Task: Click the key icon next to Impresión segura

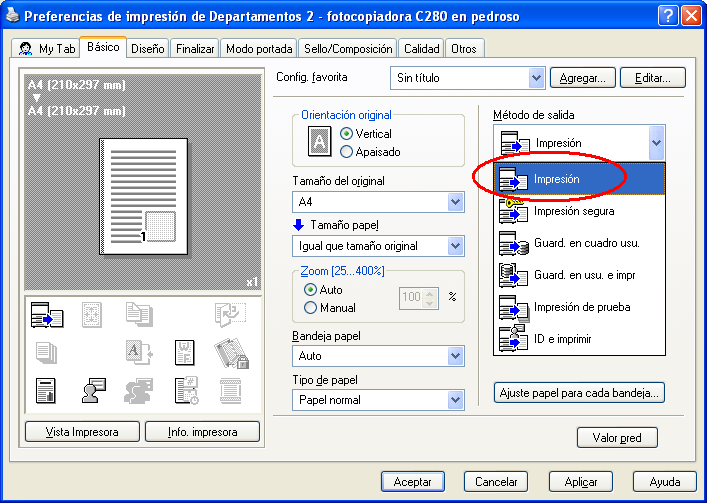Action: click(513, 210)
